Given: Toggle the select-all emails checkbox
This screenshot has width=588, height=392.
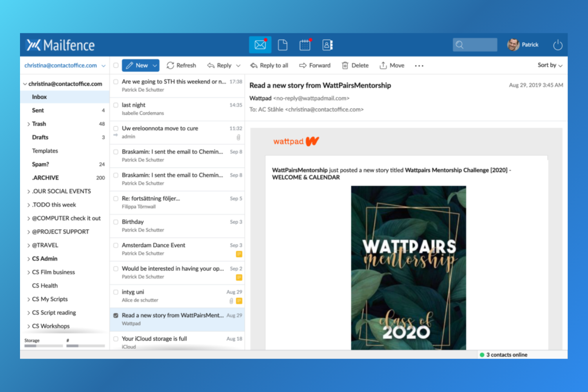Looking at the screenshot, I should (116, 65).
